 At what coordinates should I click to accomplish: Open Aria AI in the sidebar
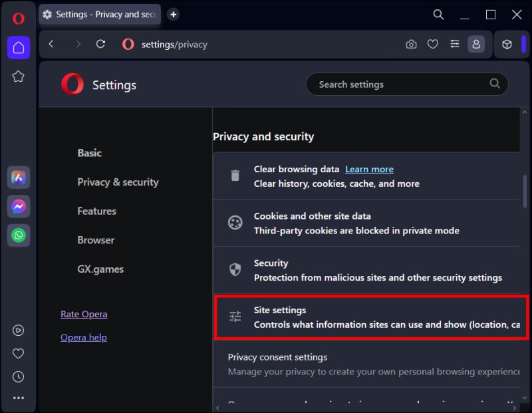tap(19, 178)
